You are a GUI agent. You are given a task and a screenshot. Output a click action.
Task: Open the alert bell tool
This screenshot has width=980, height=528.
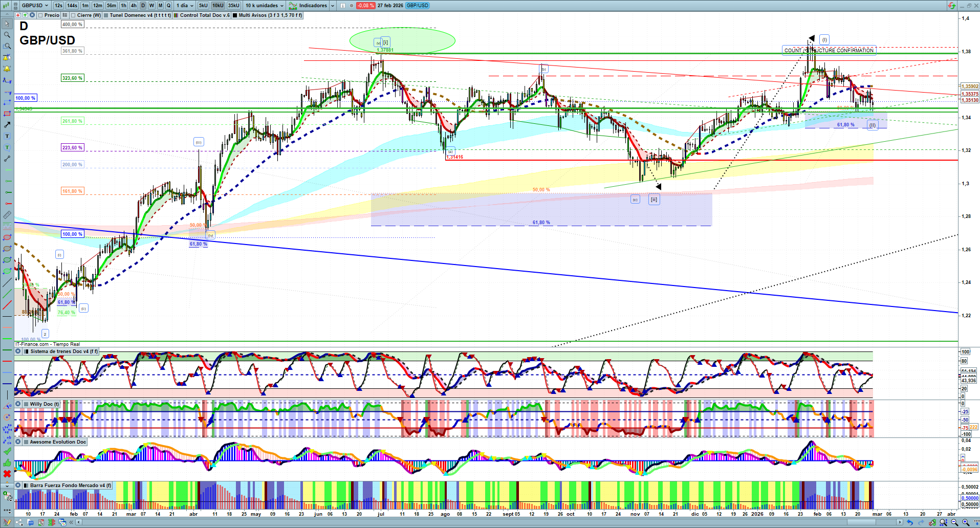(x=7, y=69)
